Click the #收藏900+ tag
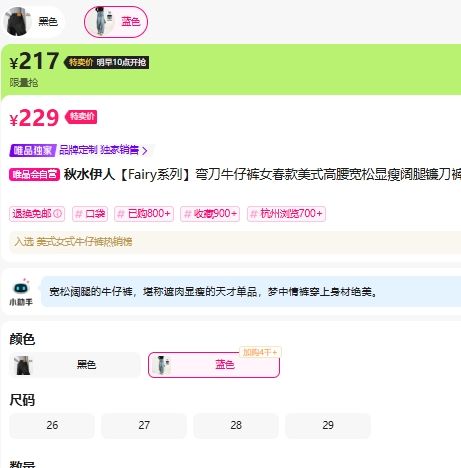 pyautogui.click(x=210, y=214)
